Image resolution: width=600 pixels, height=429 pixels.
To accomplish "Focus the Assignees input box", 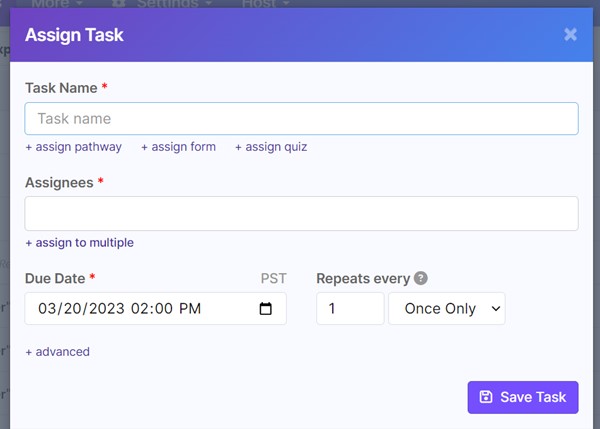I will pyautogui.click(x=301, y=213).
